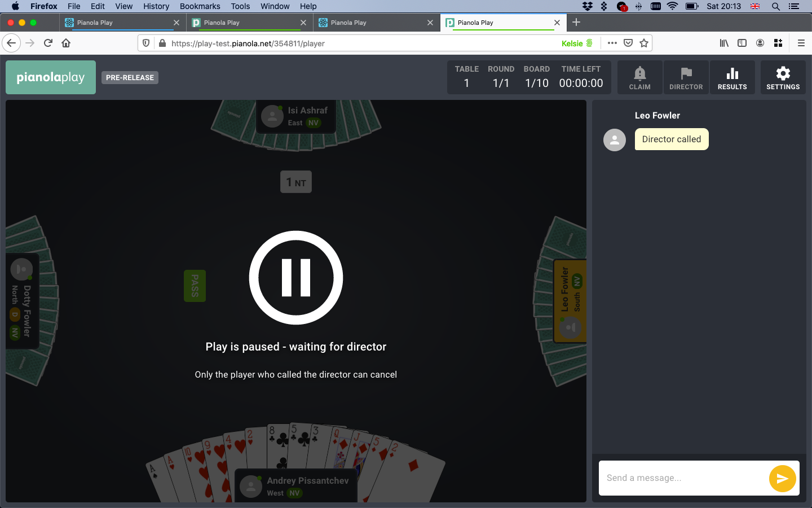Open the View menu

[x=123, y=6]
